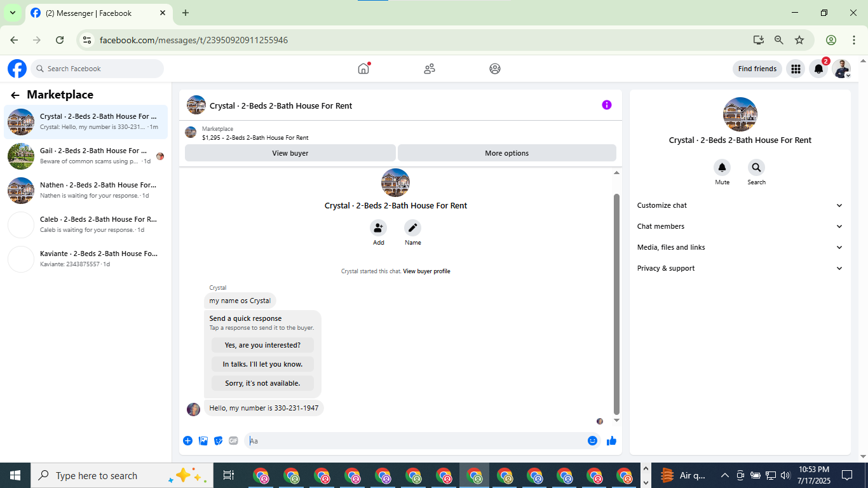
Task: Open more actions plus icon in composer
Action: pos(188,441)
